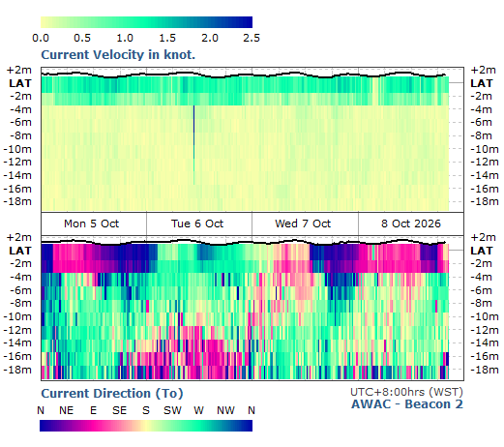The width and height of the screenshot is (504, 447).
Task: Click right -12m depth label on direction chart
Action: (x=485, y=330)
